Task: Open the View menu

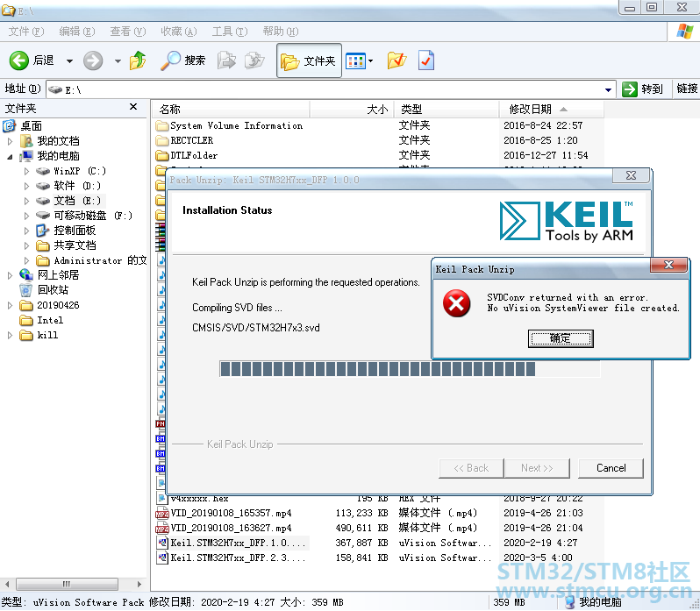Action: click(x=128, y=32)
